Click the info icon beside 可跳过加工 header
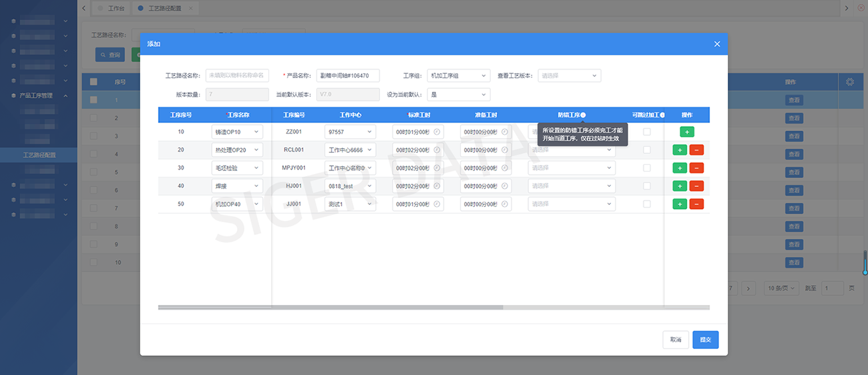The height and width of the screenshot is (375, 868). click(x=662, y=115)
